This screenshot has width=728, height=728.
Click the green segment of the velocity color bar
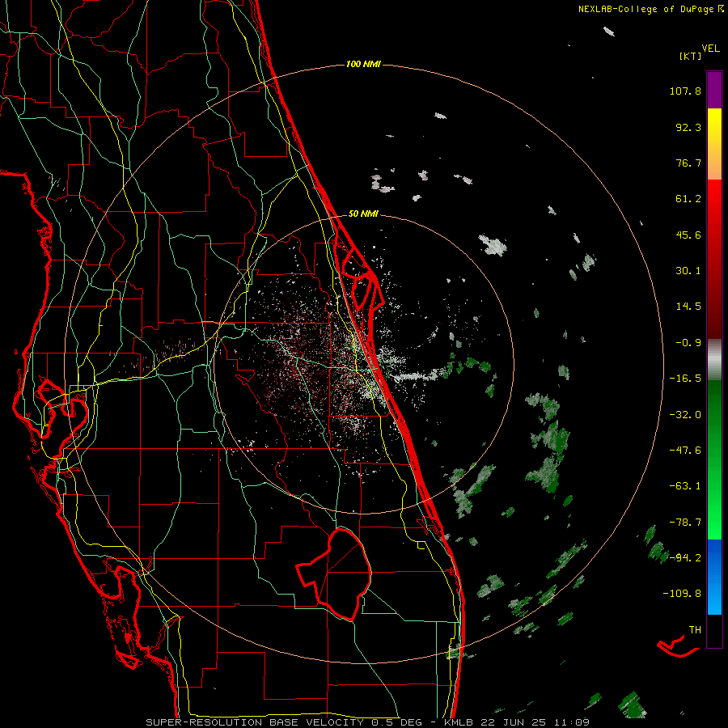coord(714,459)
